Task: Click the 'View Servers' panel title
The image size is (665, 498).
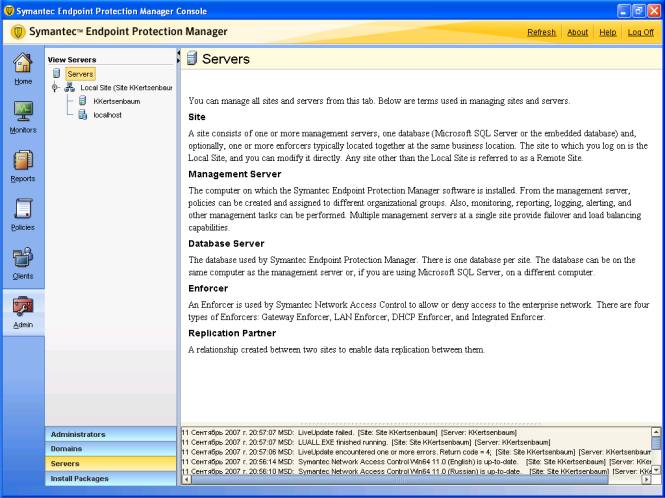Action: click(72, 60)
